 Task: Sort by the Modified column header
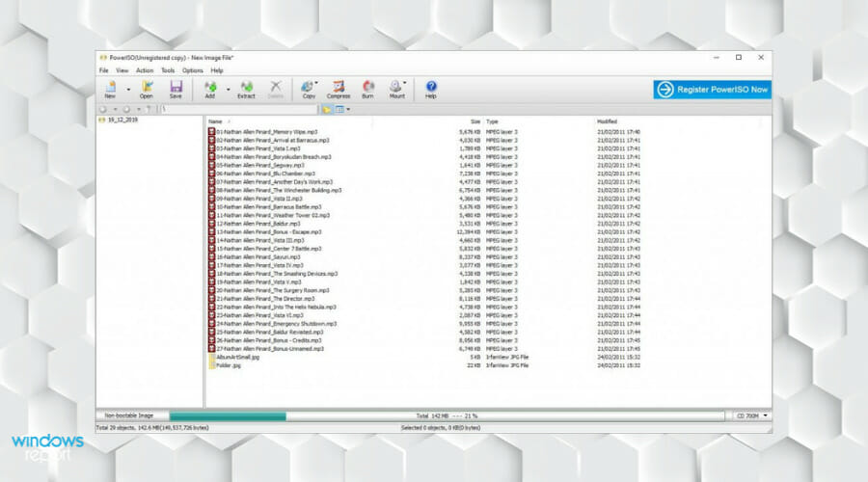tap(607, 121)
